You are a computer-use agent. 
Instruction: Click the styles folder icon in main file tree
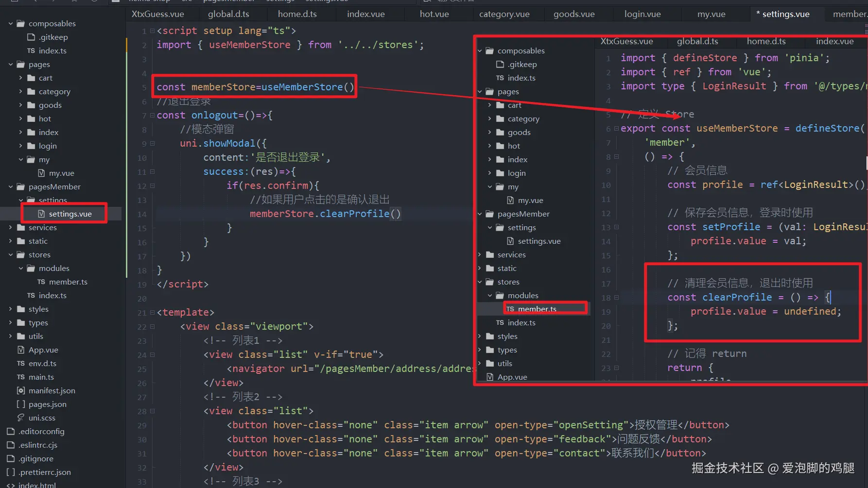21,309
